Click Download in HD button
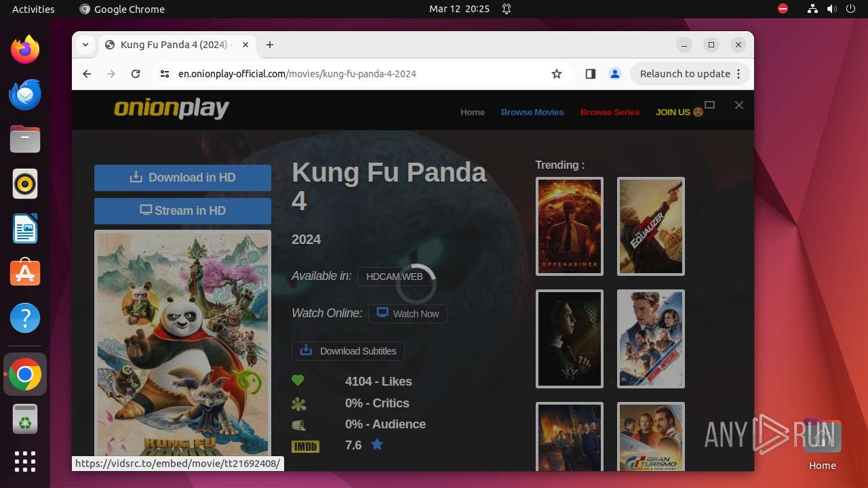Viewport: 868px width, 488px height. (x=182, y=178)
